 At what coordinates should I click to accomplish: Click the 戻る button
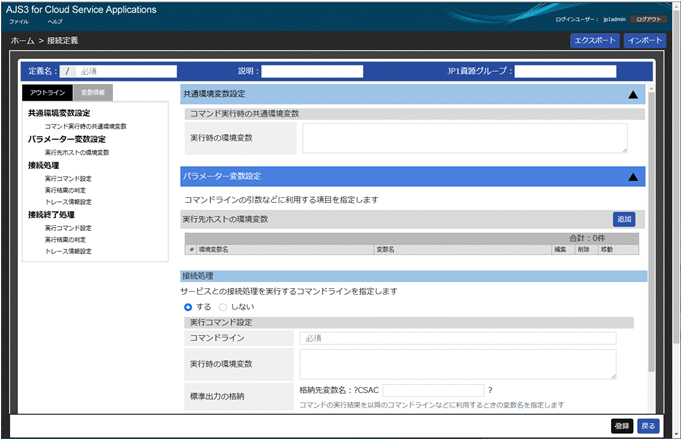point(648,425)
